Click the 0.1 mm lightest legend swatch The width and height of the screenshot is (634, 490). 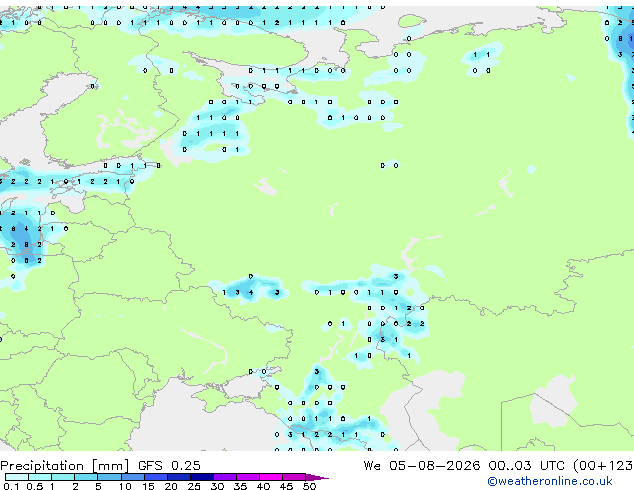17,477
